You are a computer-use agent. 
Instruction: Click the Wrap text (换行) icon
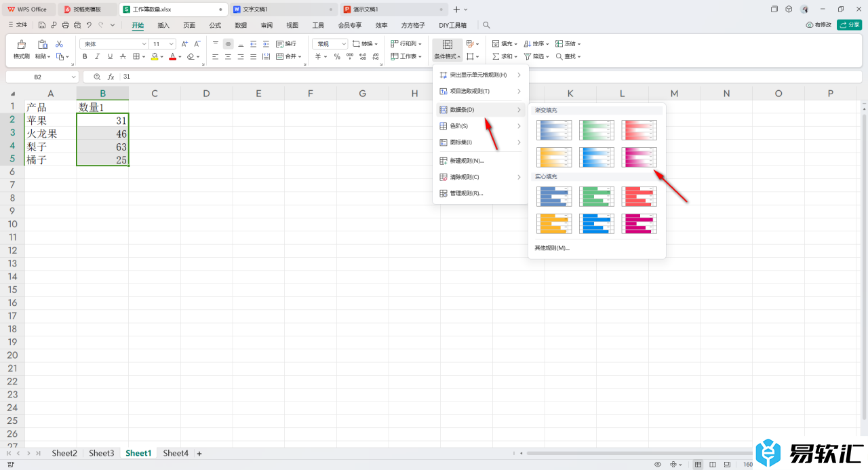click(x=280, y=43)
